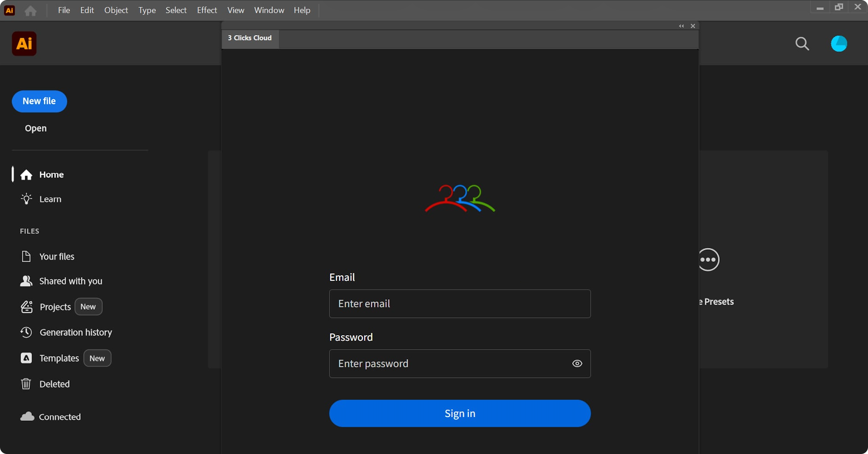This screenshot has width=868, height=454.
Task: Toggle password visibility eye icon
Action: tap(577, 364)
